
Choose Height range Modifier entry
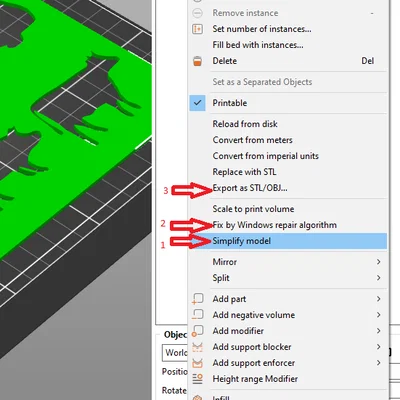pos(255,379)
